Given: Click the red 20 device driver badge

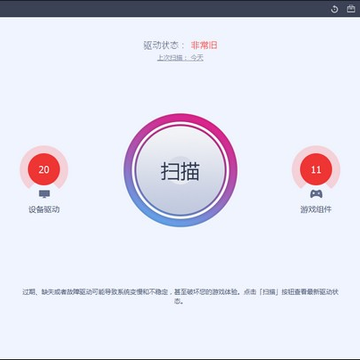Looking at the screenshot, I should (x=44, y=169).
